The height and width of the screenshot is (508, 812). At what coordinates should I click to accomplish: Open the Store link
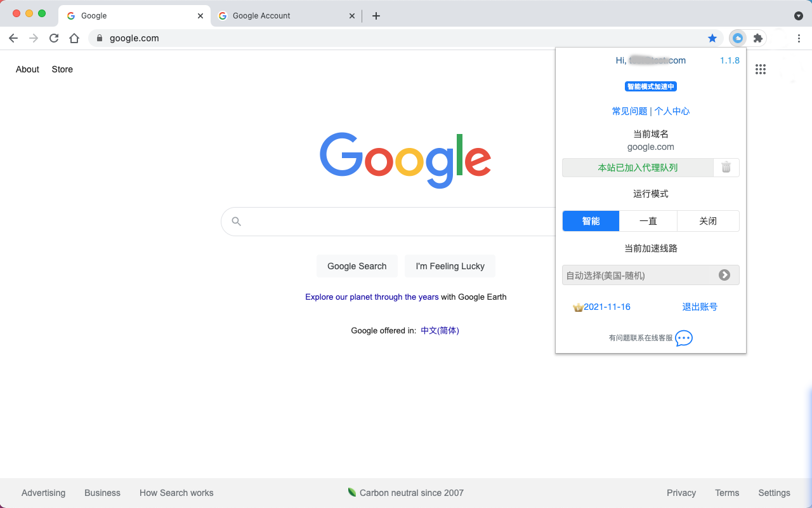(62, 69)
